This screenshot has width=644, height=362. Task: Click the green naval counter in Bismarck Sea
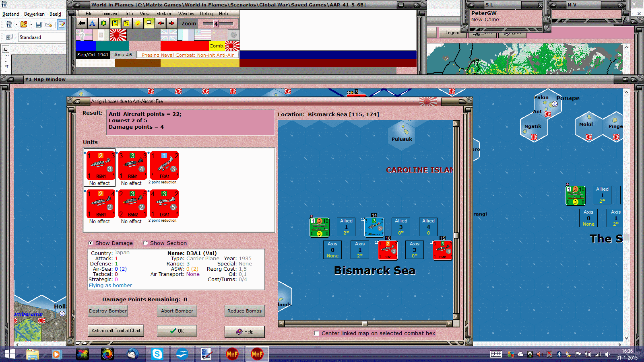tap(319, 227)
